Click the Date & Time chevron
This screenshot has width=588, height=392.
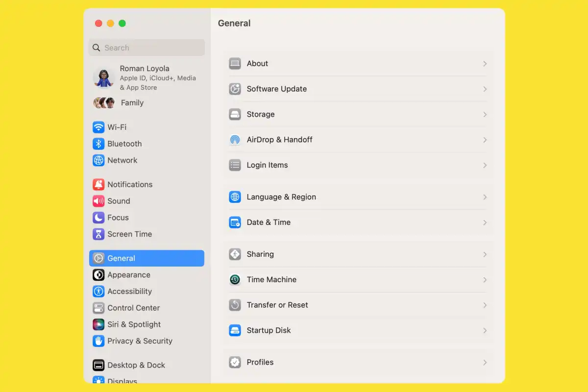tap(485, 222)
